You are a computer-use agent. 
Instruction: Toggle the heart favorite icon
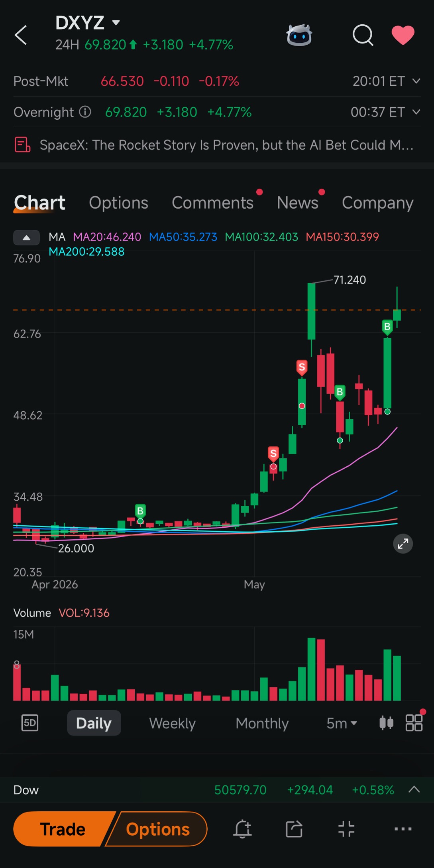point(403,35)
